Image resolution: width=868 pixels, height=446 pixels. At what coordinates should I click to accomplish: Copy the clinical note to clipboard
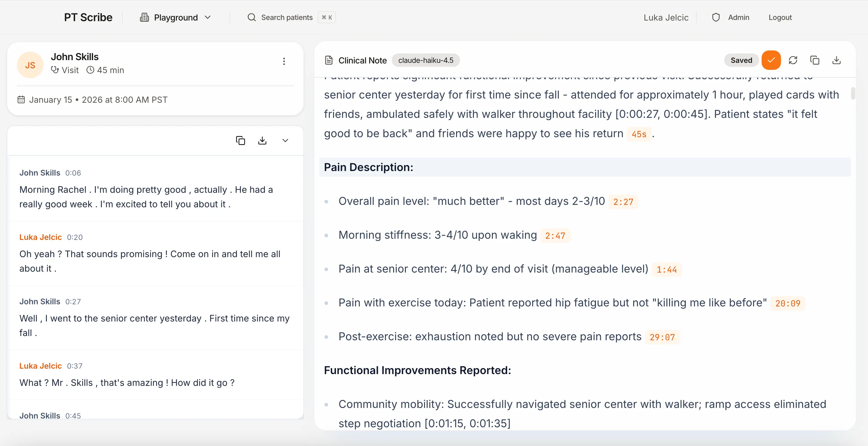coord(815,60)
